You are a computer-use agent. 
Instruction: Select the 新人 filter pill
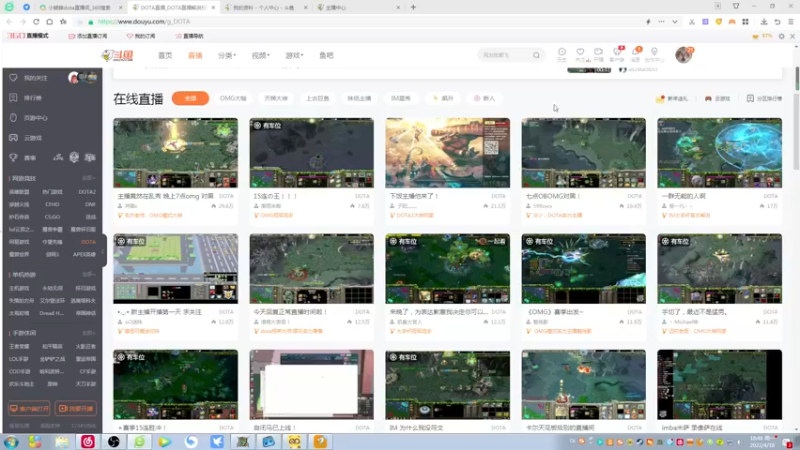[485, 98]
